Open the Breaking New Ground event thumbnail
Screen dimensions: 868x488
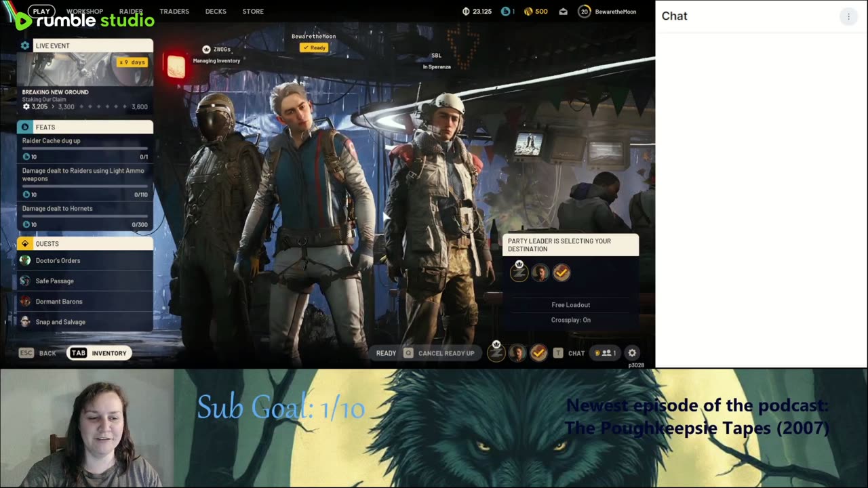85,70
